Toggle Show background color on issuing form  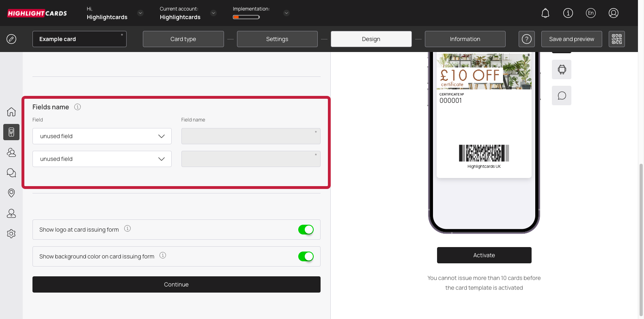click(x=306, y=256)
